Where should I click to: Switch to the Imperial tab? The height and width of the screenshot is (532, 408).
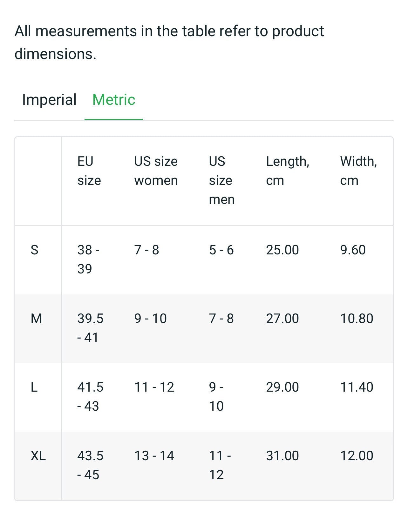[x=49, y=100]
